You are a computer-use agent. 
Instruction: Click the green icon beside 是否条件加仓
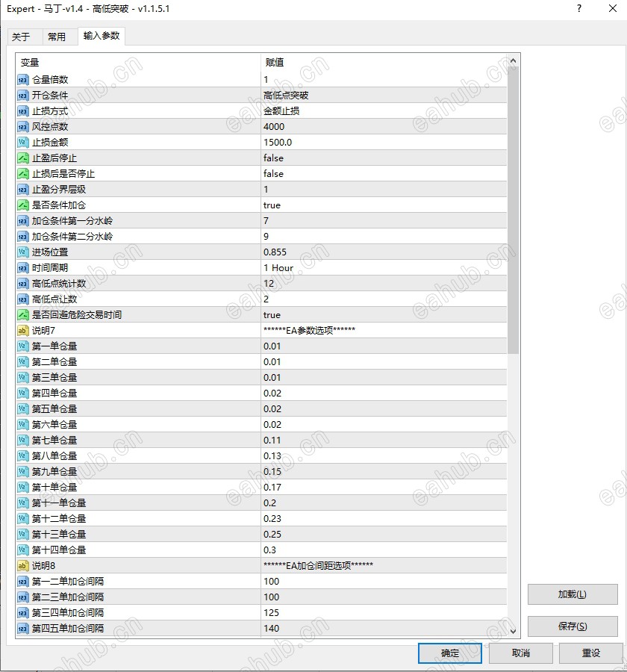[x=22, y=205]
